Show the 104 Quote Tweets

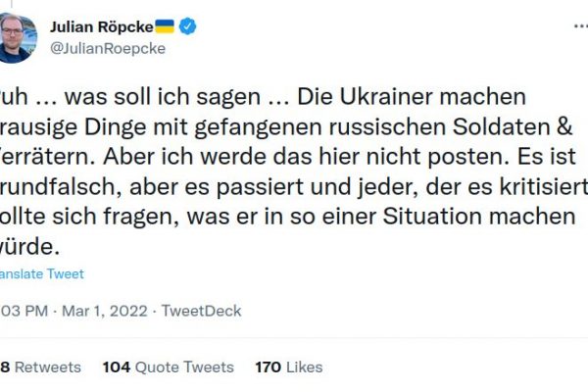coord(169,367)
